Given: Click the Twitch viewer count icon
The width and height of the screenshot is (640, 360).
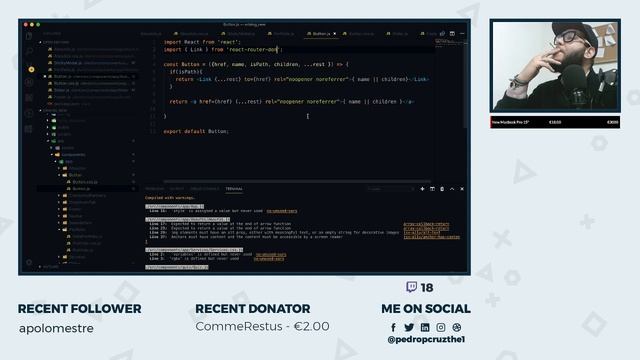Looking at the screenshot, I should coord(411,287).
